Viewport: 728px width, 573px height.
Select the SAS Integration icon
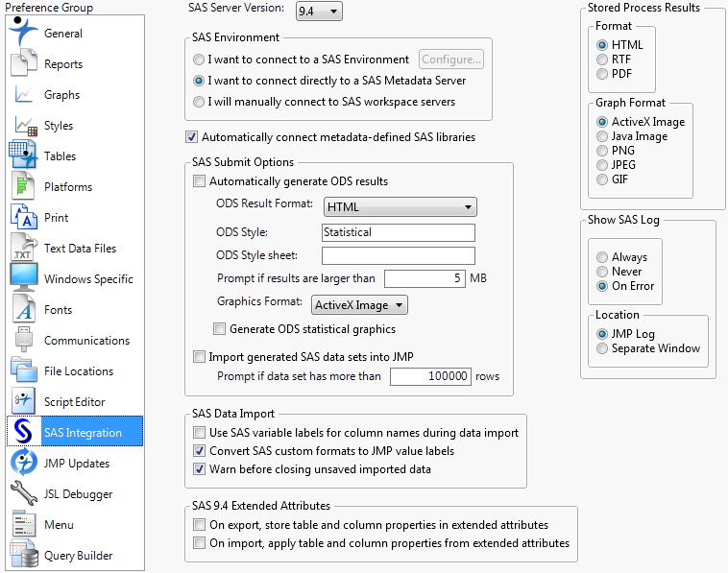tap(23, 431)
